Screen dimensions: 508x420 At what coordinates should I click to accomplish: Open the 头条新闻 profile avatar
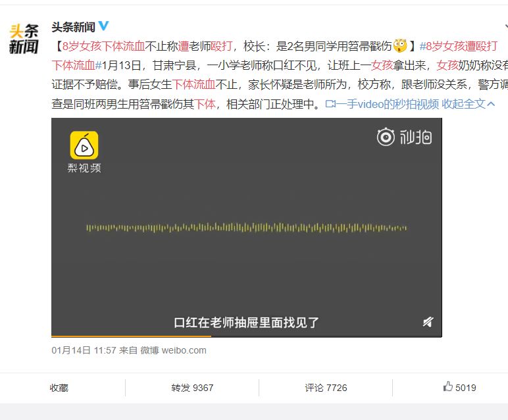click(x=24, y=39)
